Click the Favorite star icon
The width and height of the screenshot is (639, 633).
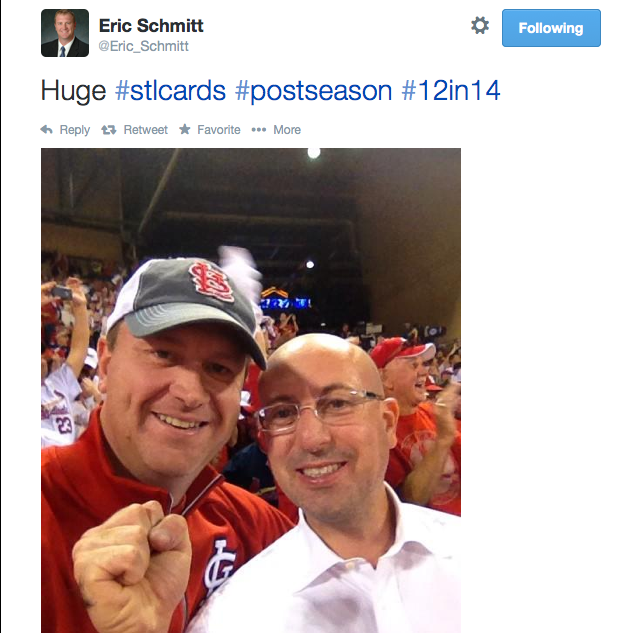click(x=185, y=129)
